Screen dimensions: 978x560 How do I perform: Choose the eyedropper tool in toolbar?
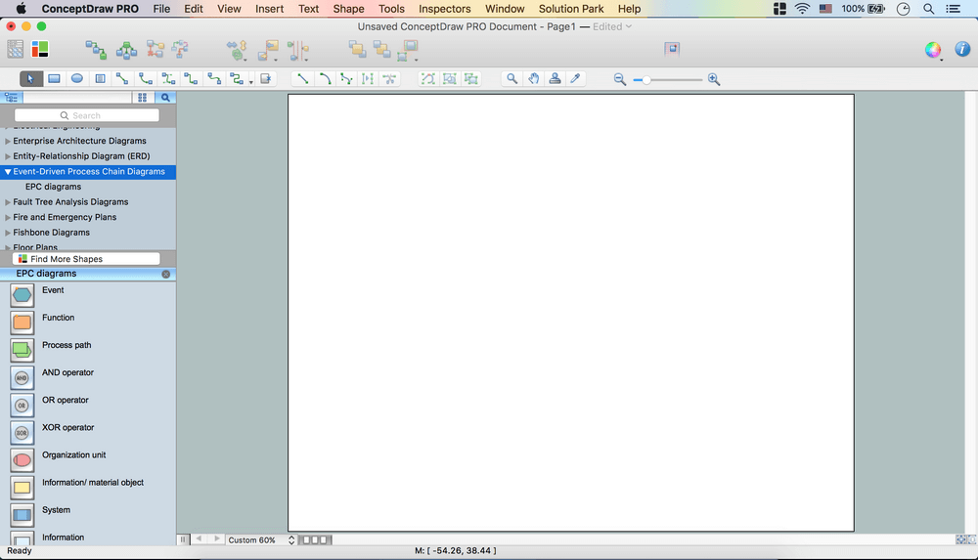coord(576,79)
